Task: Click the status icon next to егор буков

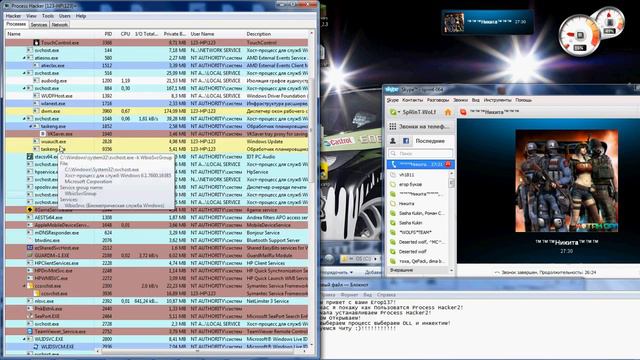Action: (x=393, y=184)
